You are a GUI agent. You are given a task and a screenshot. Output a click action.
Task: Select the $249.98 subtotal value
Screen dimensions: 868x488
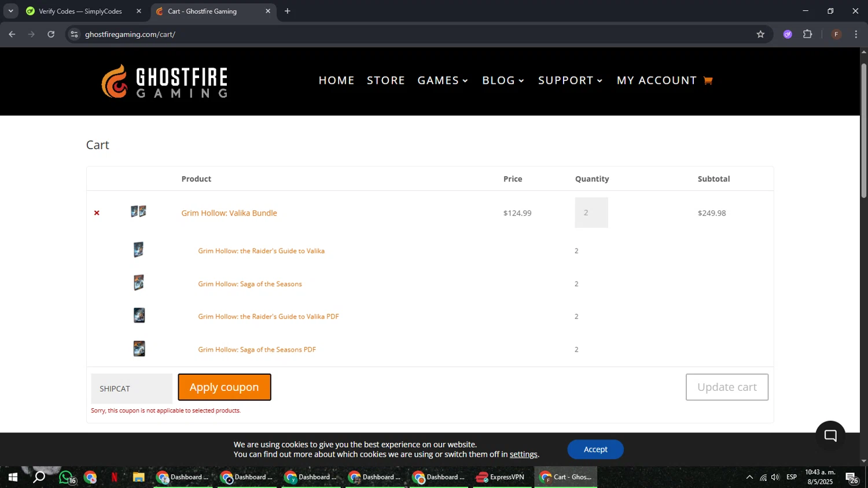pyautogui.click(x=712, y=213)
